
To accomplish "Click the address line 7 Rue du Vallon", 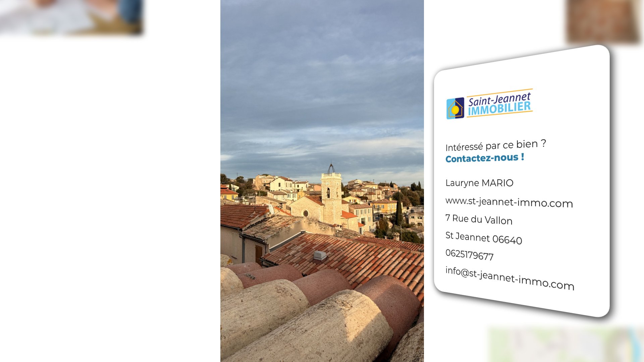I will (479, 219).
